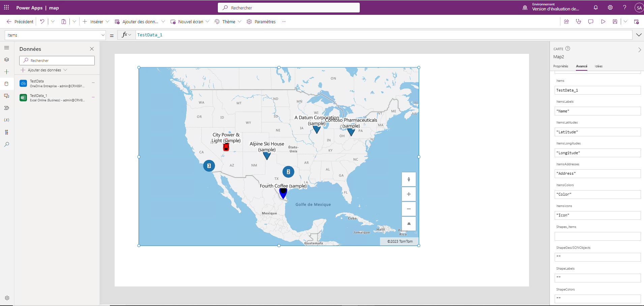
Task: Click the Paste clipboard icon
Action: (63, 22)
